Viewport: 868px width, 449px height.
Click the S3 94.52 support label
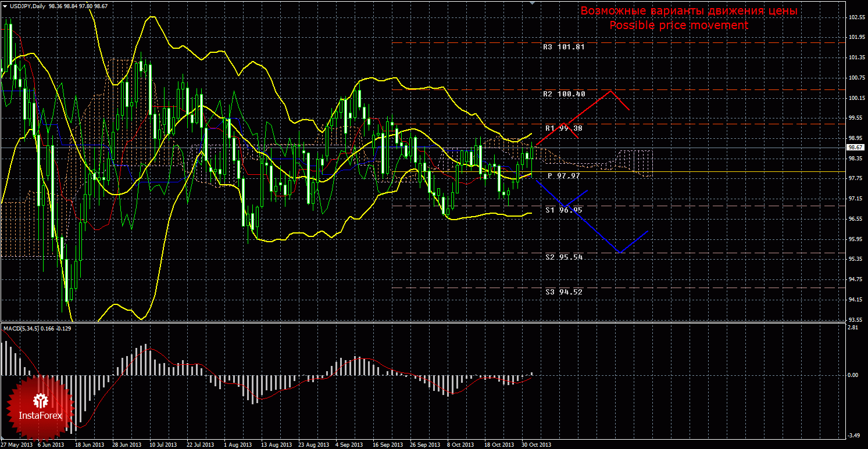(563, 292)
